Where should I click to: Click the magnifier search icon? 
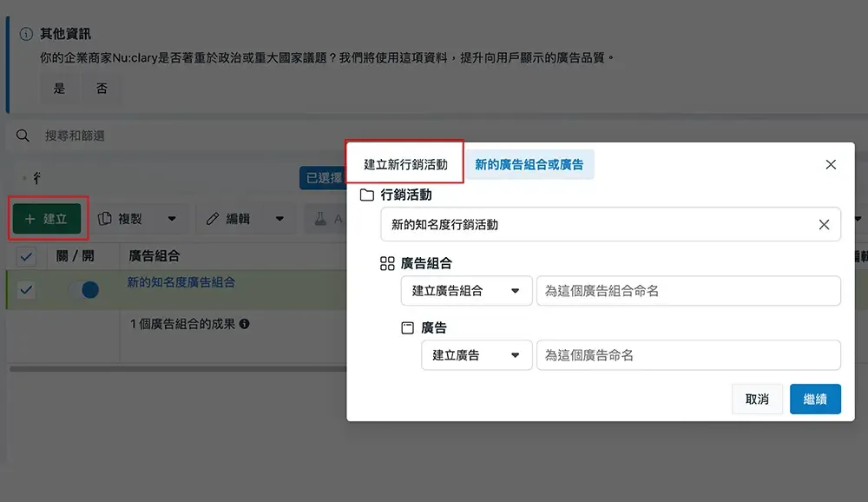[x=23, y=135]
